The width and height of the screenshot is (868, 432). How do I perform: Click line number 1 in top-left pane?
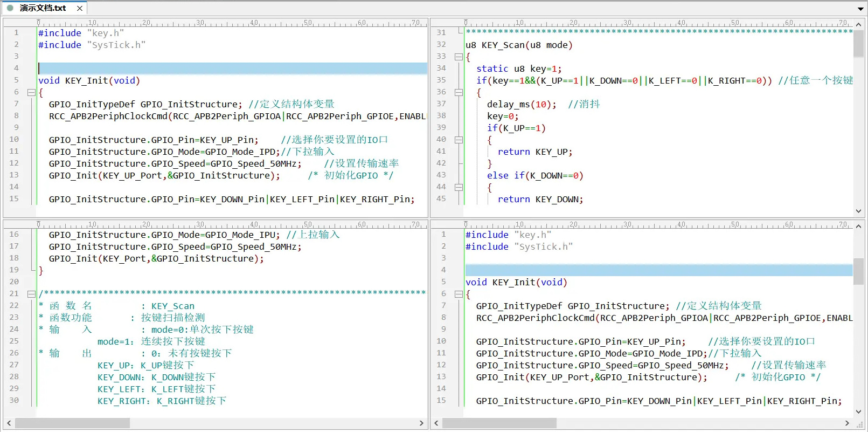(17, 33)
